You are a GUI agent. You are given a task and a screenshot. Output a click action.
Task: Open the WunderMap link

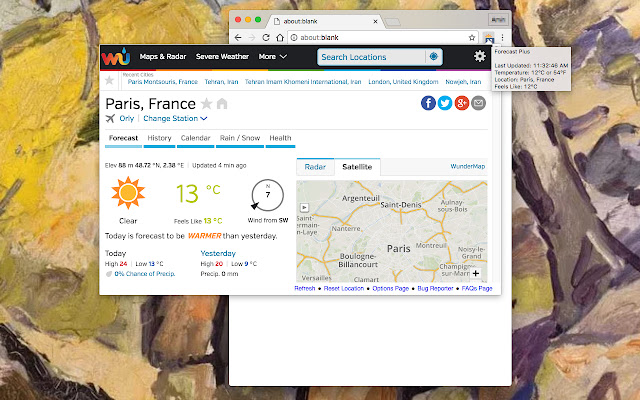tap(468, 166)
